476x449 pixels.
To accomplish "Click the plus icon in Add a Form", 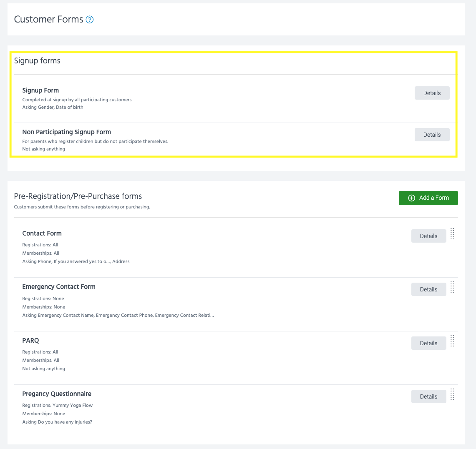I will pyautogui.click(x=411, y=198).
